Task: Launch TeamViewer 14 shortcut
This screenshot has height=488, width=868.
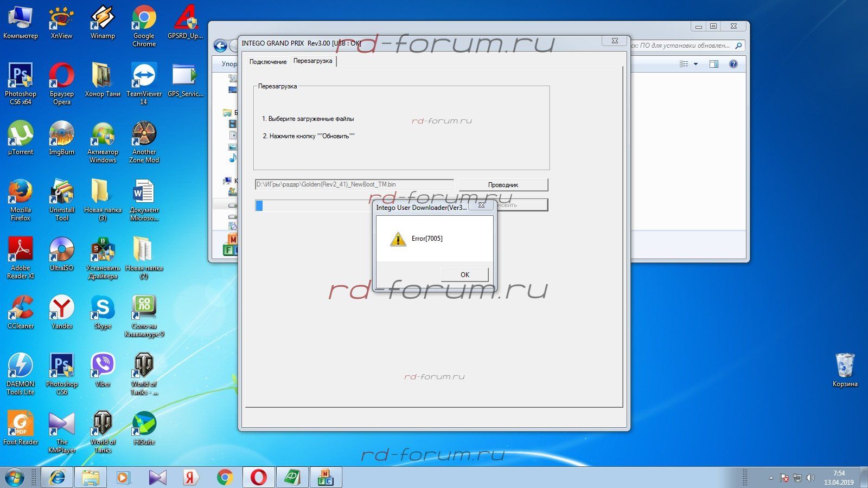Action: click(144, 84)
